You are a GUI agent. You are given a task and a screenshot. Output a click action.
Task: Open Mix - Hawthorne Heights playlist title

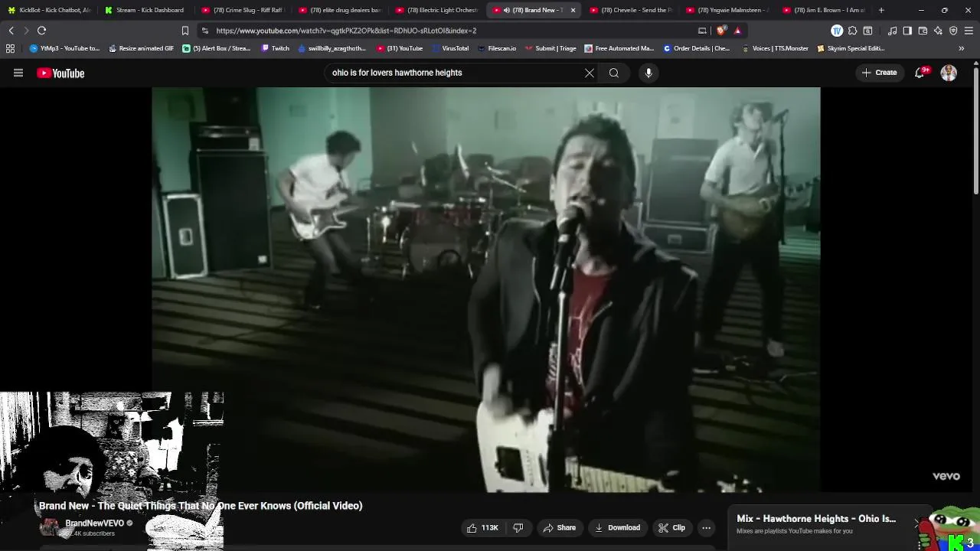coord(816,519)
